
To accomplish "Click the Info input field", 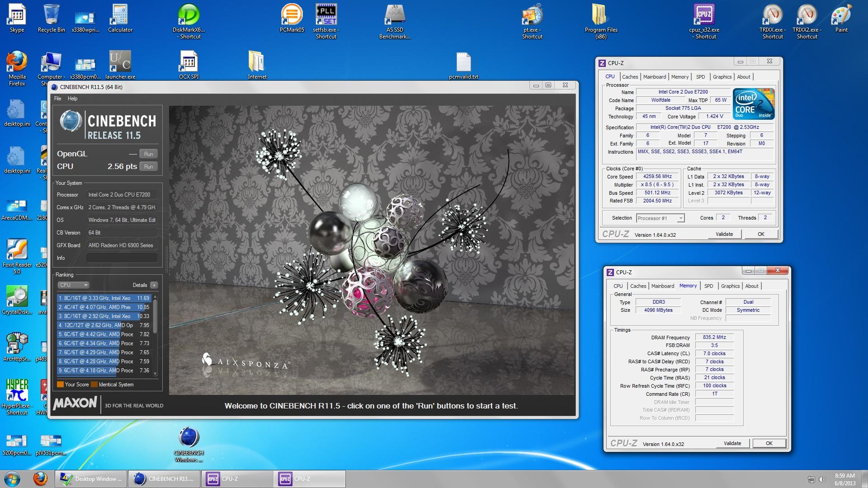I will 122,258.
